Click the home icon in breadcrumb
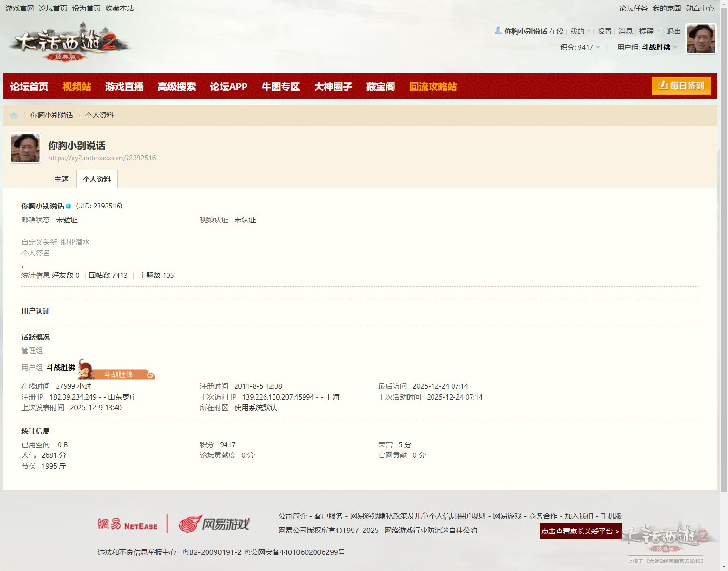Viewport: 728px width, 571px height. pos(14,115)
